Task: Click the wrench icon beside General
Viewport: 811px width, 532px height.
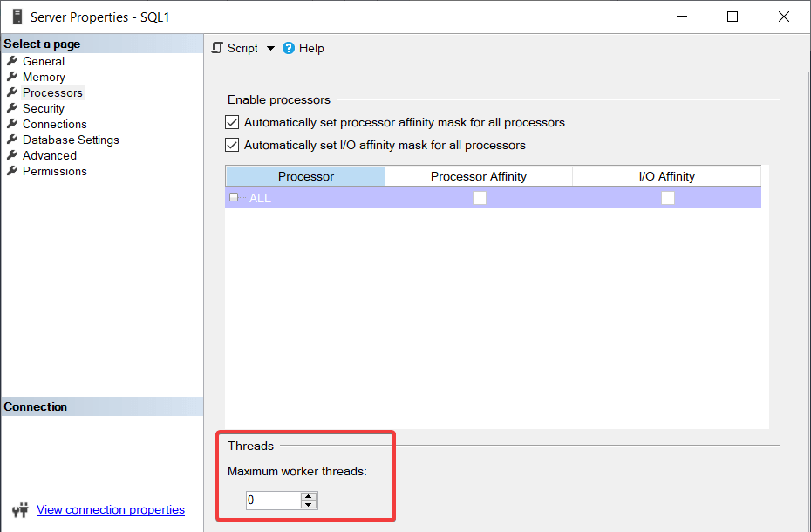Action: click(12, 61)
